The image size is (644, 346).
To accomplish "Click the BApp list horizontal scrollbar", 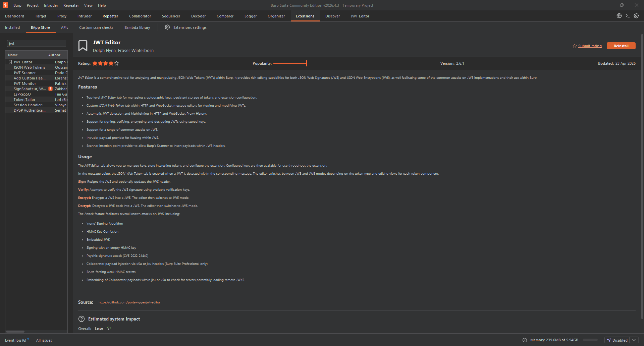I will click(15, 332).
